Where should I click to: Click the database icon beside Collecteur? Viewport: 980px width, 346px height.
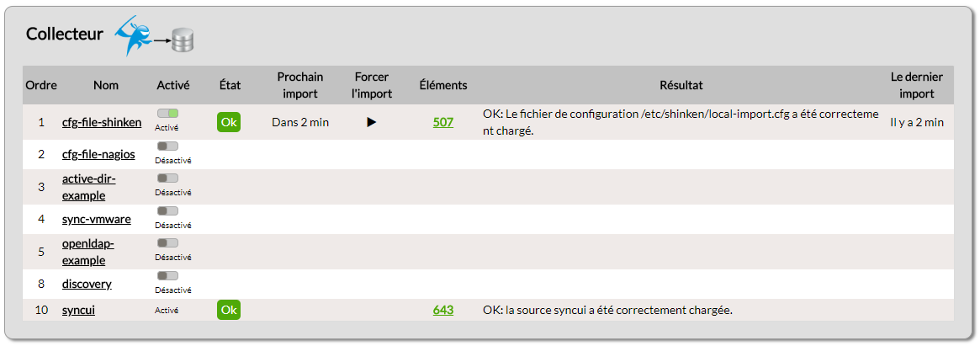click(183, 40)
